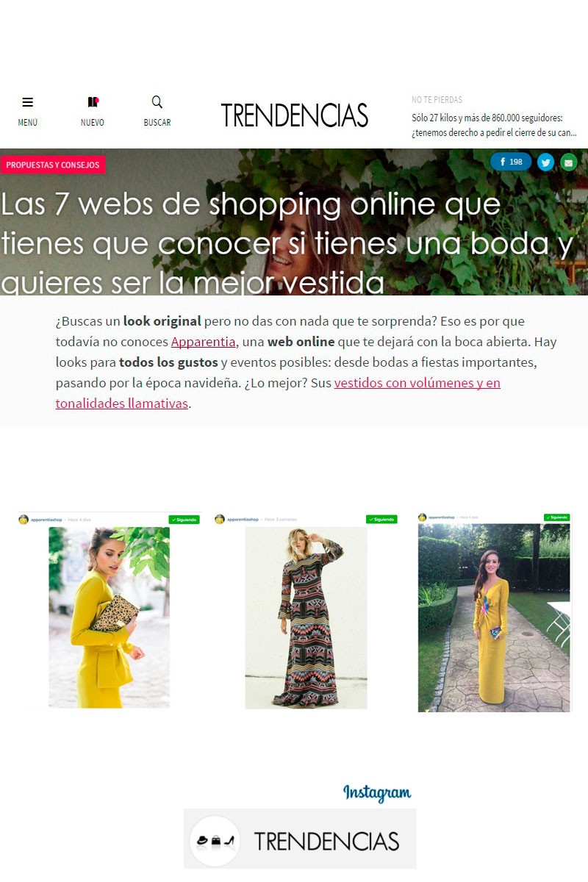Click the hat-bag-shoe Trendencias avatar

(215, 841)
